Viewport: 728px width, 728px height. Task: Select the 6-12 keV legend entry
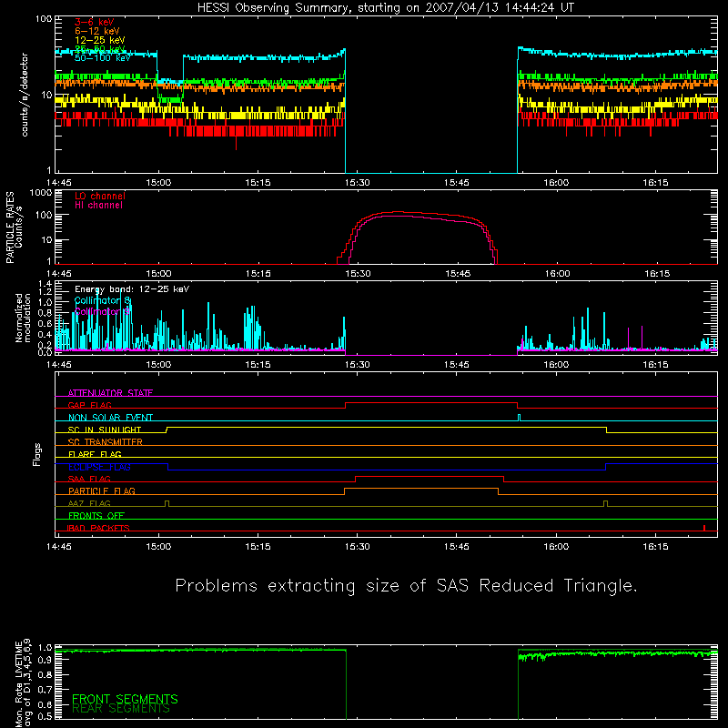[97, 31]
